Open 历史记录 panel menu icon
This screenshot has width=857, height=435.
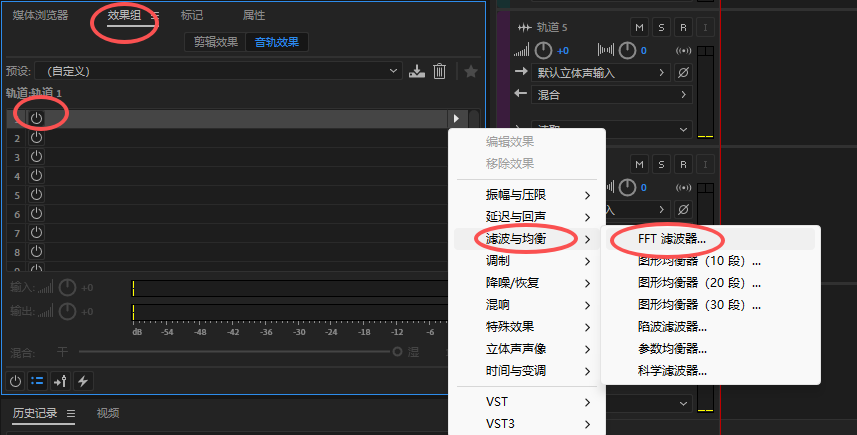coord(71,414)
